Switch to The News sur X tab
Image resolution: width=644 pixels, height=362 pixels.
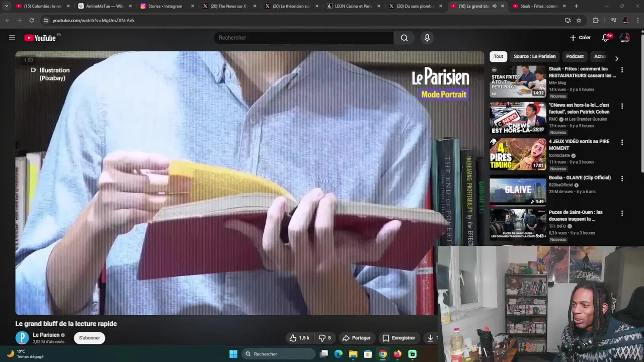[229, 6]
